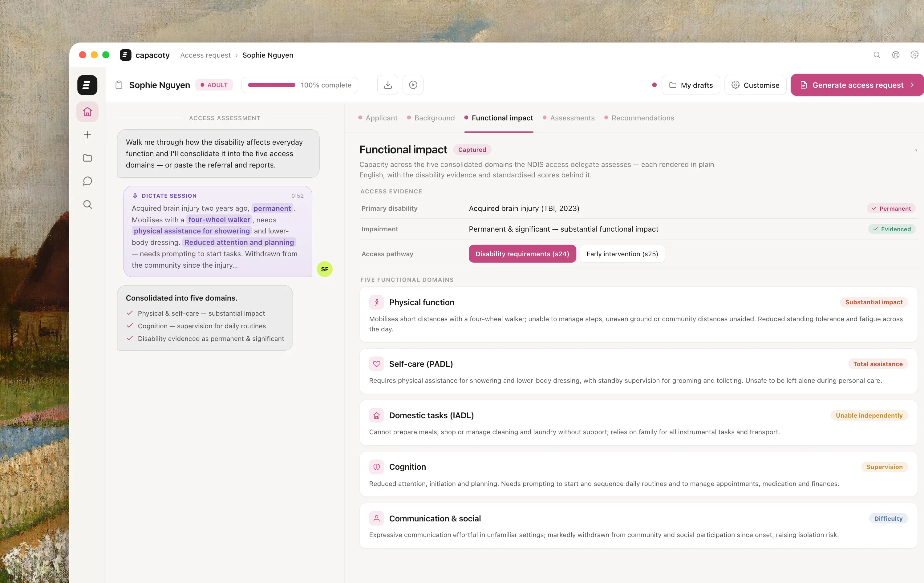Image resolution: width=924 pixels, height=583 pixels.
Task: Click the Substantial impact tag
Action: (x=874, y=302)
